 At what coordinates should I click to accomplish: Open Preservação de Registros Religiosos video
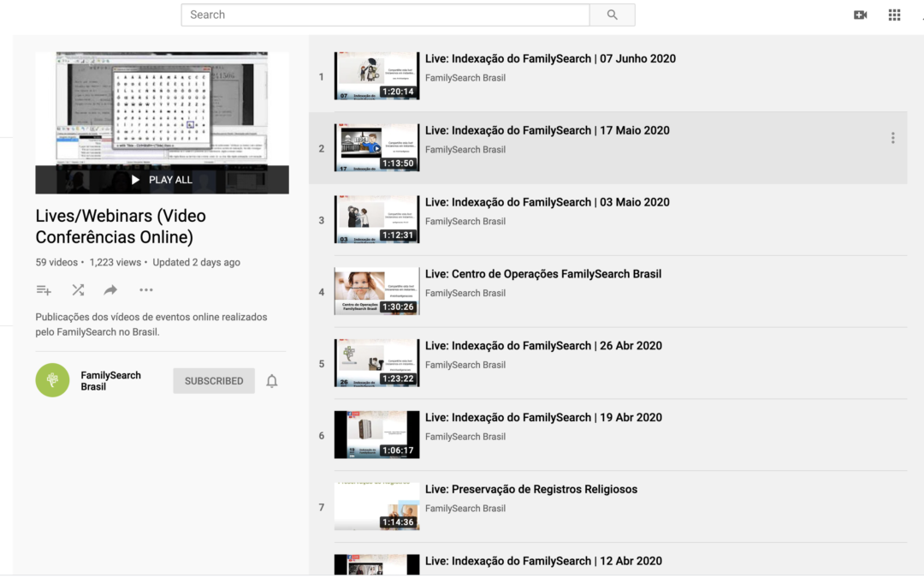click(531, 489)
